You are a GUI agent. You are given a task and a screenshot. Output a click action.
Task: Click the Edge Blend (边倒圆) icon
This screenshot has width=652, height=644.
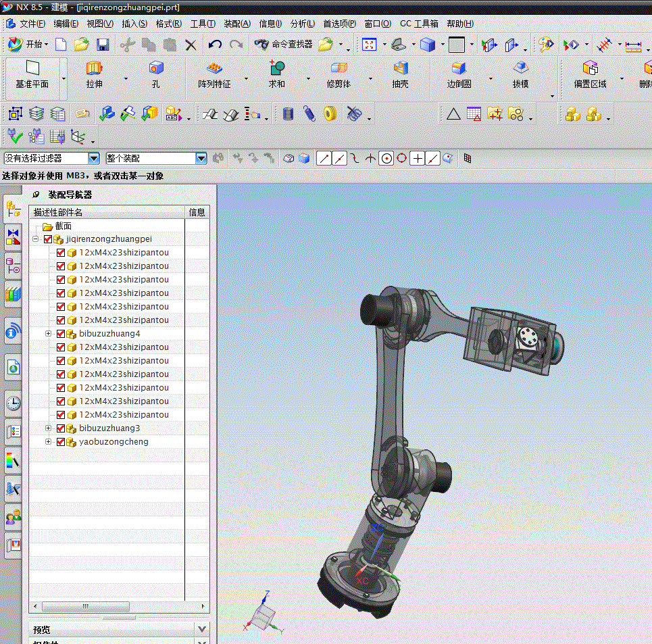(459, 68)
